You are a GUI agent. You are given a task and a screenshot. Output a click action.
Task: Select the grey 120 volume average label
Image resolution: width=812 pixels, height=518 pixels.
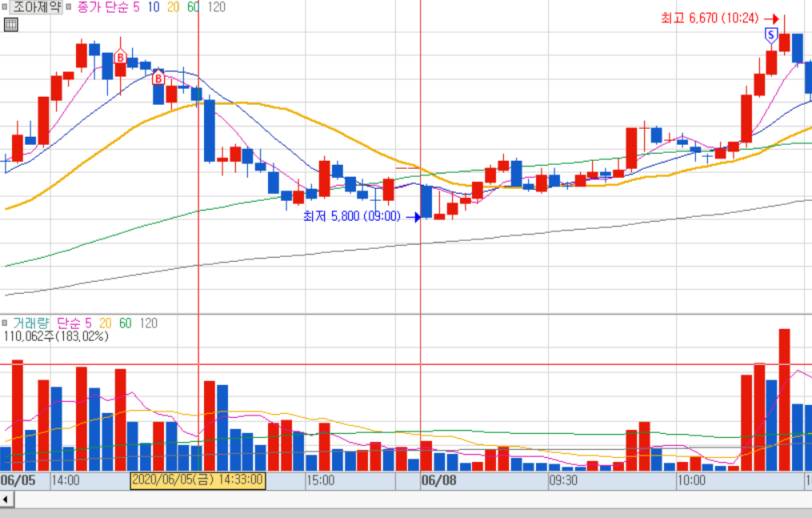(149, 323)
